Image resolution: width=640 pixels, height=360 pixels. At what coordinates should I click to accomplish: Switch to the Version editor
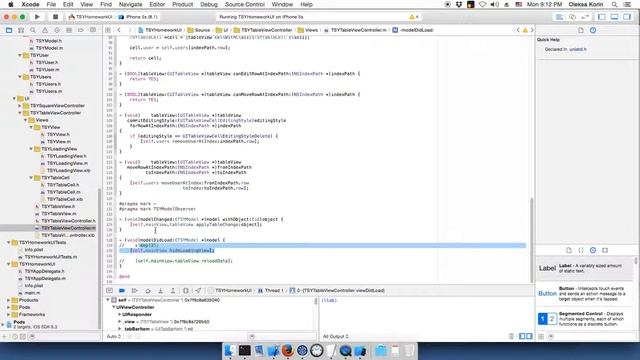tap(585, 17)
